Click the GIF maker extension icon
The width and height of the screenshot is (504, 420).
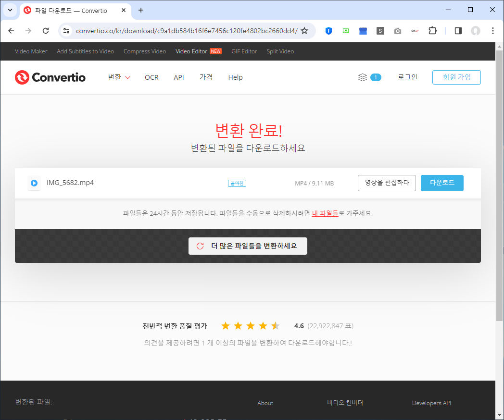click(415, 30)
